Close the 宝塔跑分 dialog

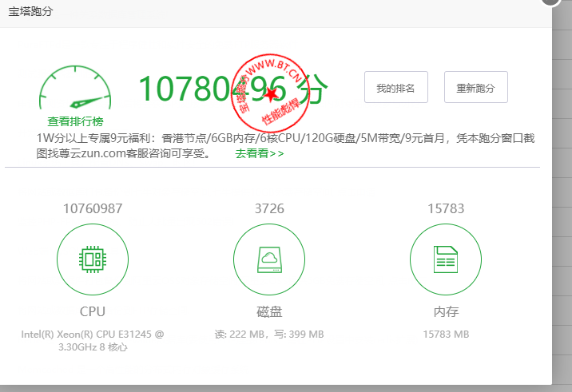(x=550, y=1)
